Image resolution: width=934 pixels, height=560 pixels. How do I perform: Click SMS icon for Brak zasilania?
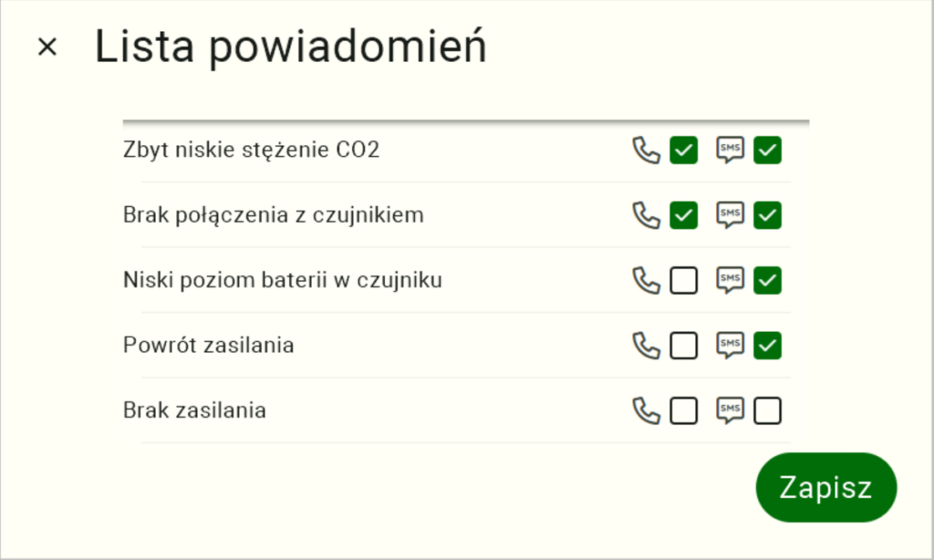pos(731,410)
